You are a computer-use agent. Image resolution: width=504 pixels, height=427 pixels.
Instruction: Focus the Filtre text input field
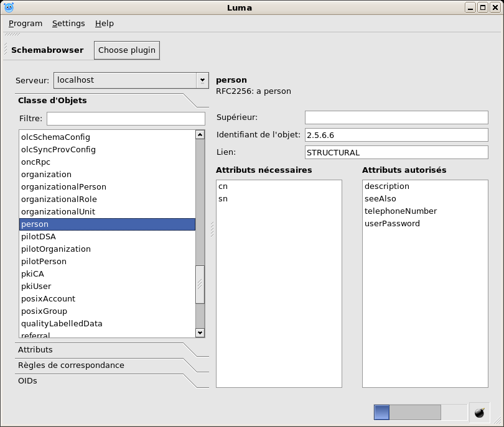pyautogui.click(x=126, y=119)
